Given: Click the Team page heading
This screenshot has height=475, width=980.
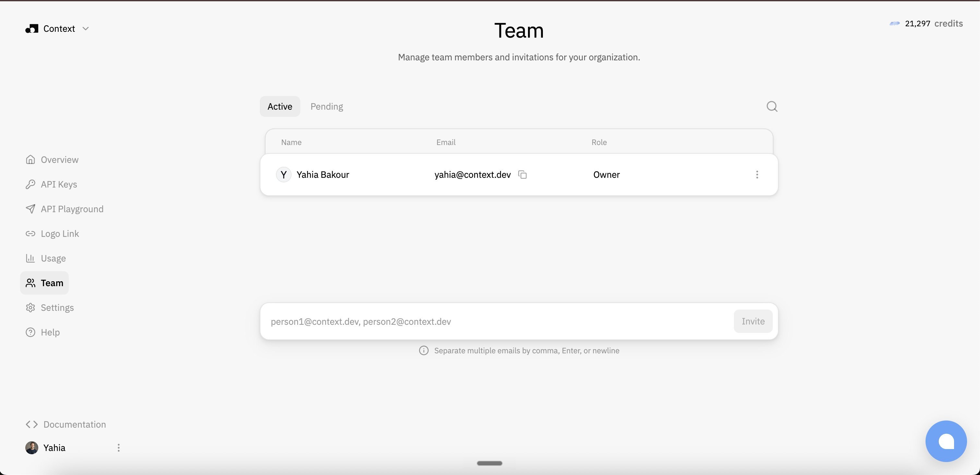Looking at the screenshot, I should (x=519, y=30).
